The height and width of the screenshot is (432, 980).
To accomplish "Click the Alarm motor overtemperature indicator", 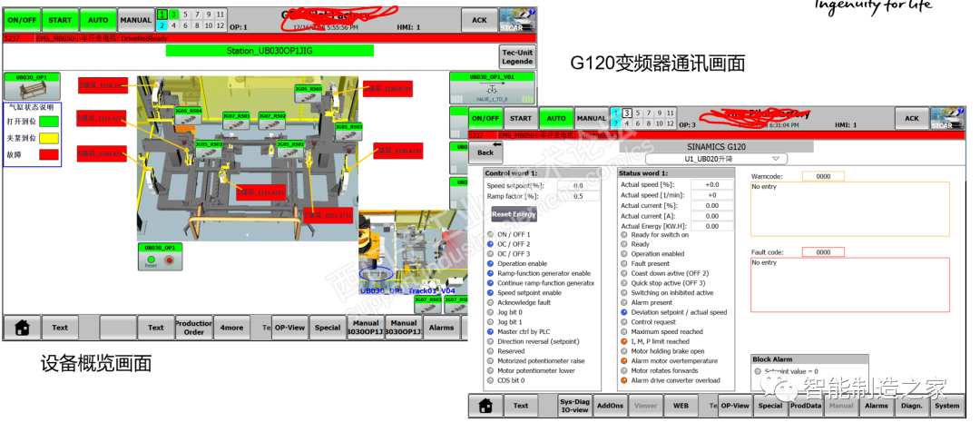I will tap(623, 360).
